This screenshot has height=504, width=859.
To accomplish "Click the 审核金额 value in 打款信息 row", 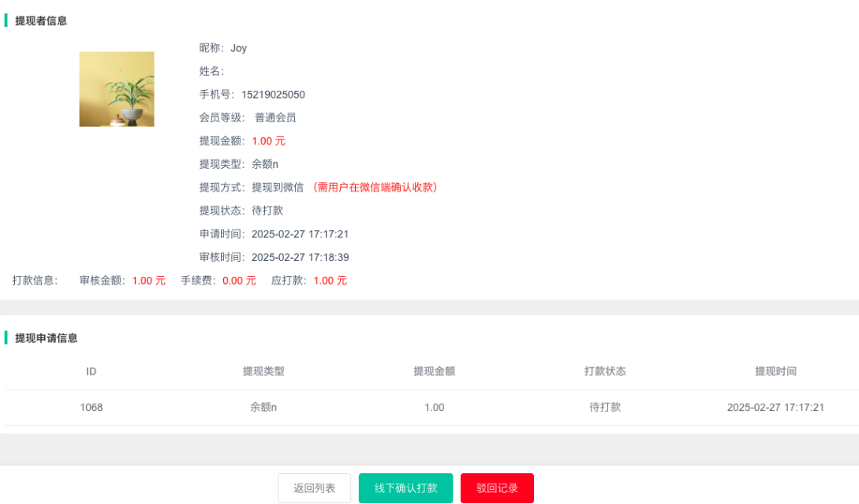I will (148, 281).
